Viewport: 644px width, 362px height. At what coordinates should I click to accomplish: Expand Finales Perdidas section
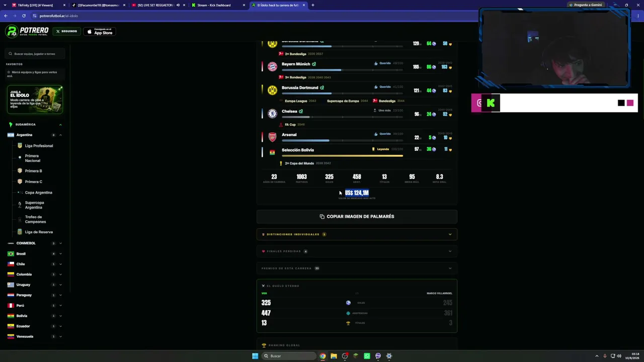coord(357,251)
